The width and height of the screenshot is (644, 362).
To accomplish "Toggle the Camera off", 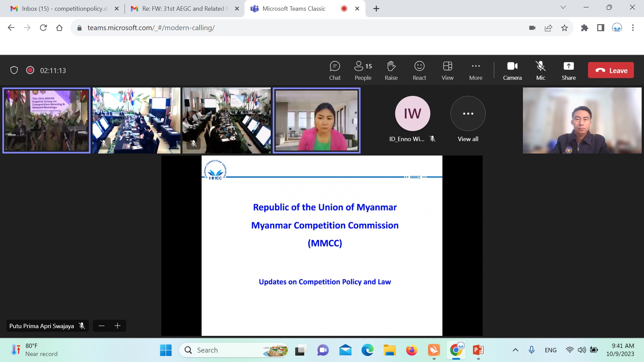I will (x=512, y=70).
